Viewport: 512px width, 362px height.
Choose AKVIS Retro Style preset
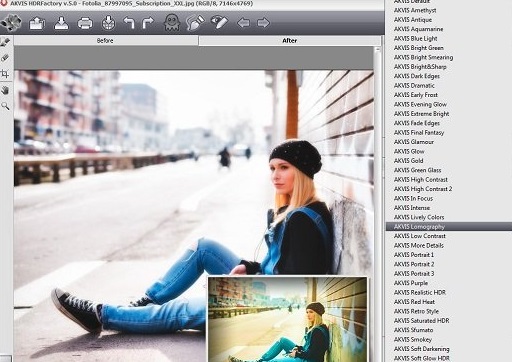[416, 311]
